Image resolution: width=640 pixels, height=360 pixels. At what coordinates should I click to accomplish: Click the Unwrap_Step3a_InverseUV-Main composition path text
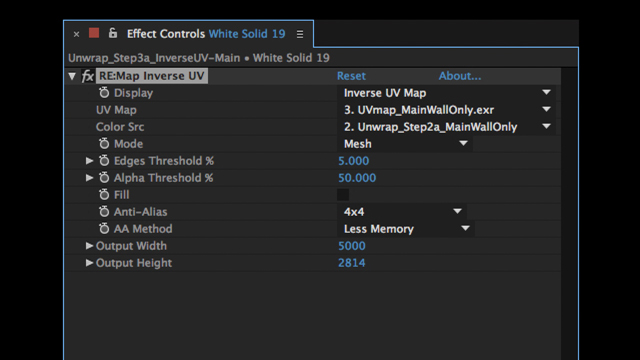(154, 58)
